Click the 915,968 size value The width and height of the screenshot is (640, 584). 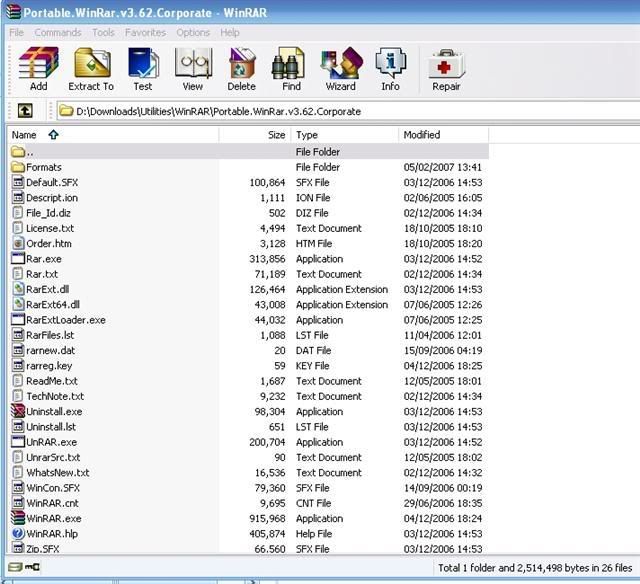pos(267,518)
